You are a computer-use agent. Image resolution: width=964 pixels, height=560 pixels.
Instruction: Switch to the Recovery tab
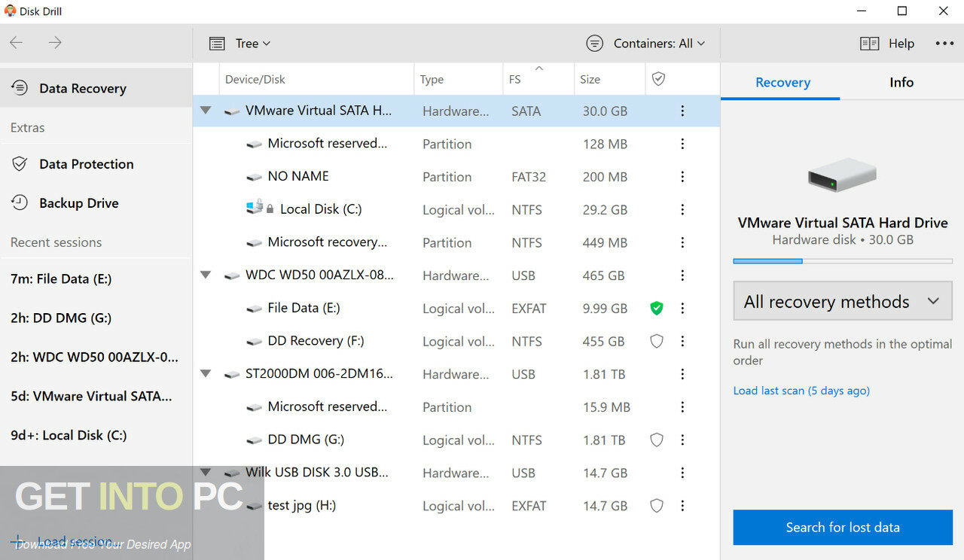(x=782, y=83)
